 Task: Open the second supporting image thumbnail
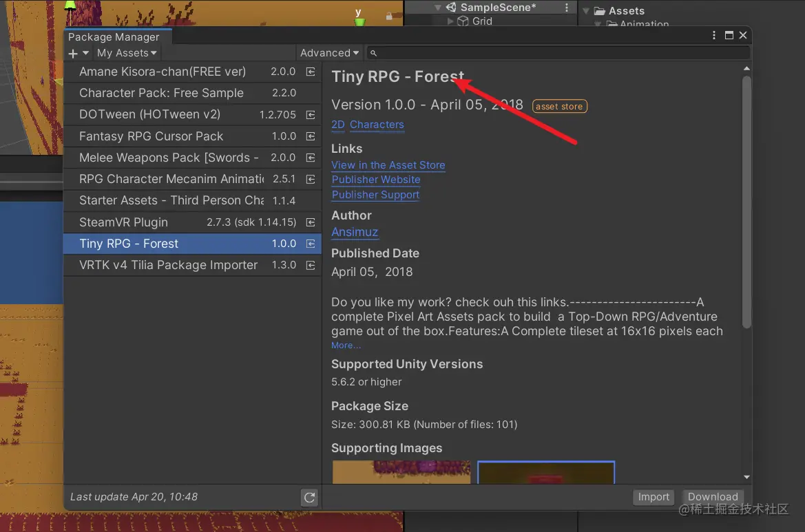pyautogui.click(x=546, y=472)
